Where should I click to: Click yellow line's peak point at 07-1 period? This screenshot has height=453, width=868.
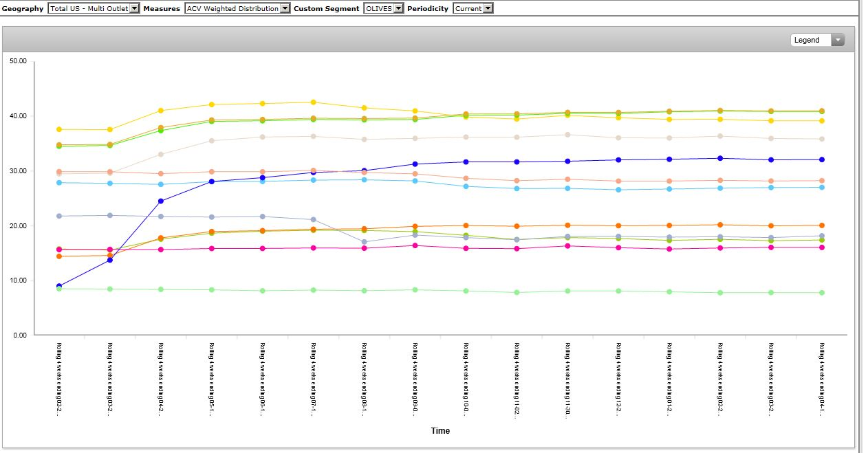pyautogui.click(x=314, y=102)
